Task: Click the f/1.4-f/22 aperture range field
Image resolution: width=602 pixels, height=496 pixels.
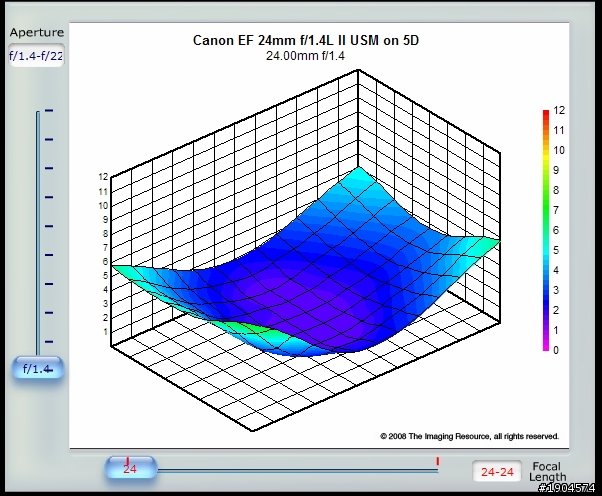Action: [x=36, y=56]
